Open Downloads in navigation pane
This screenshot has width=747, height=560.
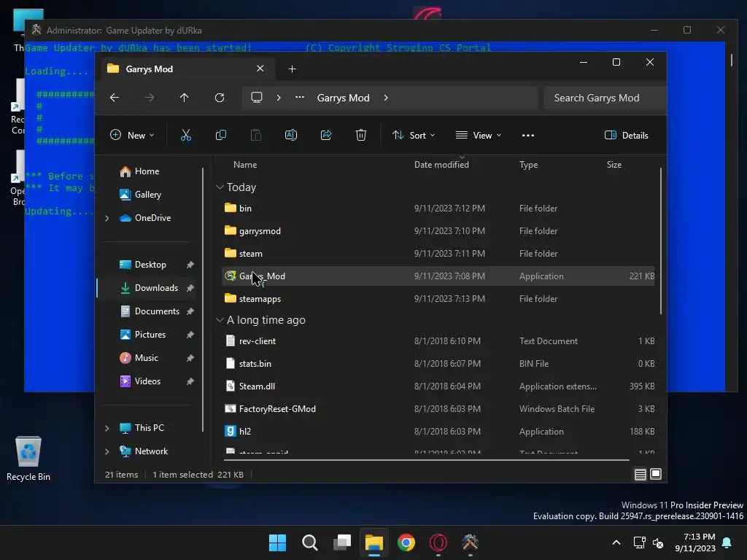click(x=156, y=288)
